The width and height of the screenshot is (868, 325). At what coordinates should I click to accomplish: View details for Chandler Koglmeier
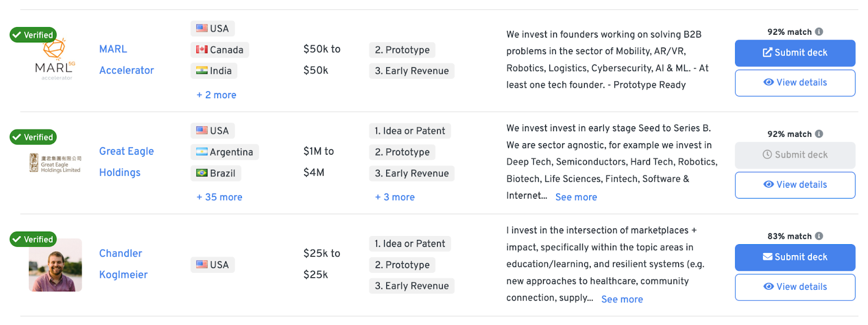click(x=795, y=287)
